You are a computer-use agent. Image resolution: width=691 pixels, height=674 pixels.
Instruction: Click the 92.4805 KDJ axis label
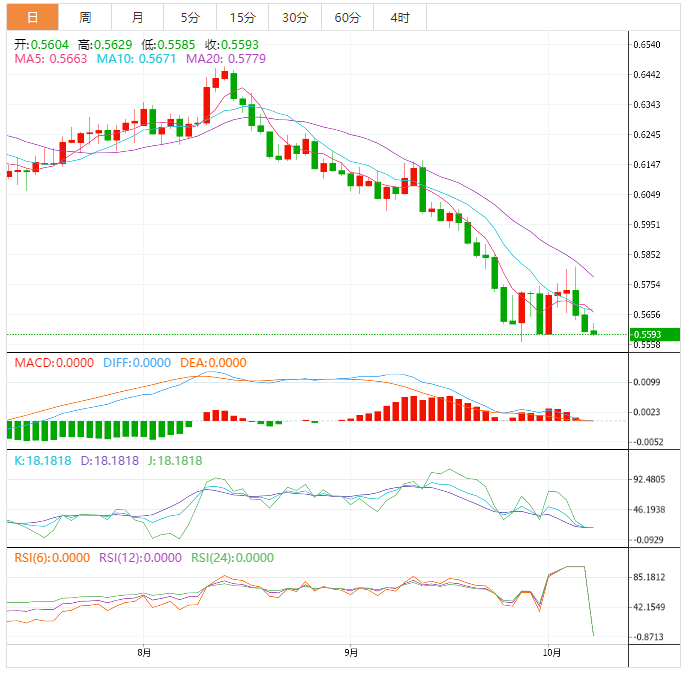[649, 479]
